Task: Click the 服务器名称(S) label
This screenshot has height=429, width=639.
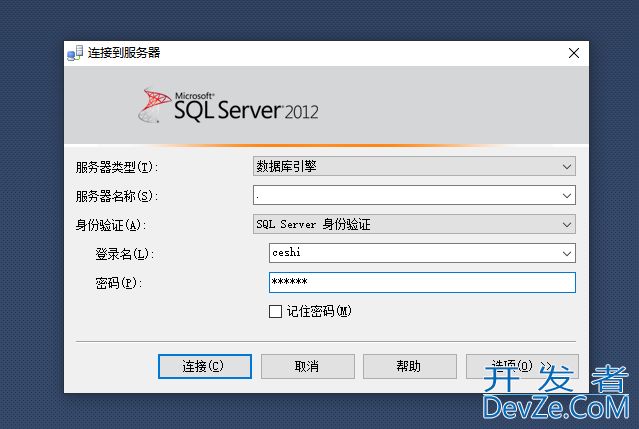Action: (117, 196)
